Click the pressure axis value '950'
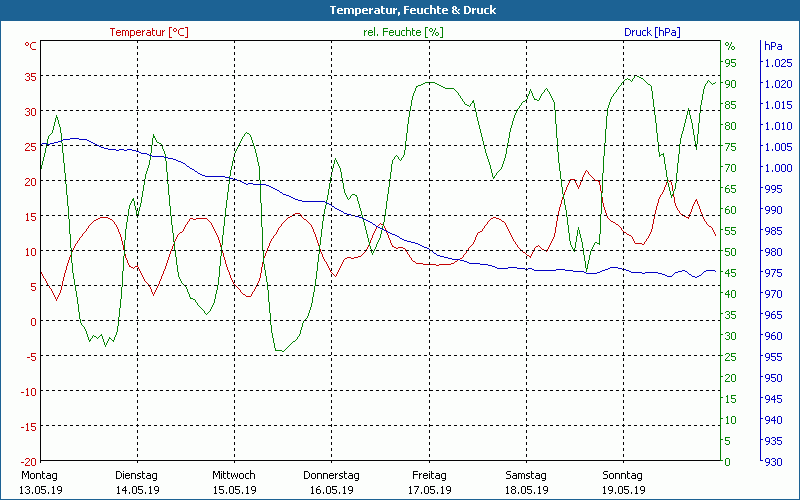This screenshot has height=500, width=800. coord(773,378)
